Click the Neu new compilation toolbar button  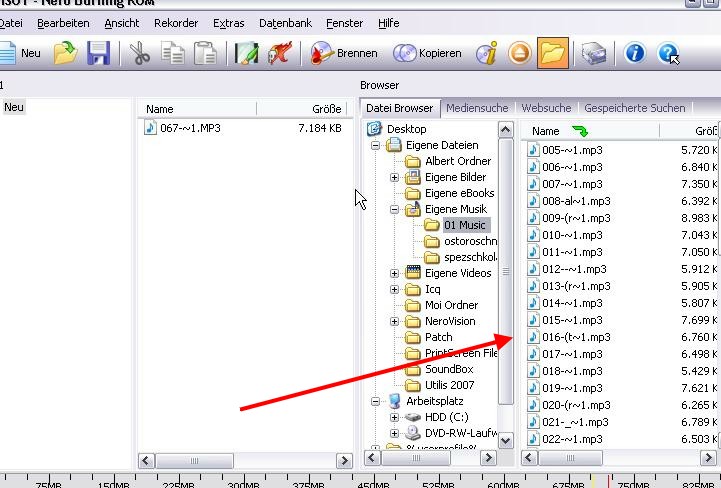(20, 53)
